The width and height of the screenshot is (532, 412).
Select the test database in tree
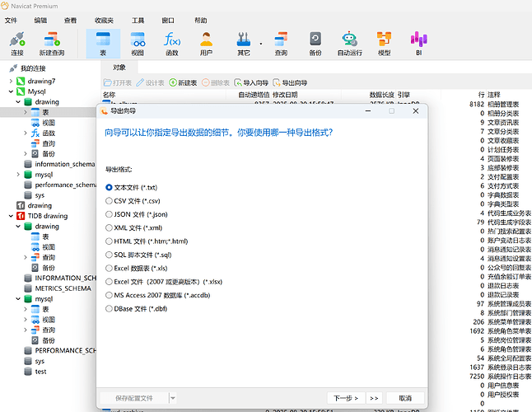tap(40, 372)
